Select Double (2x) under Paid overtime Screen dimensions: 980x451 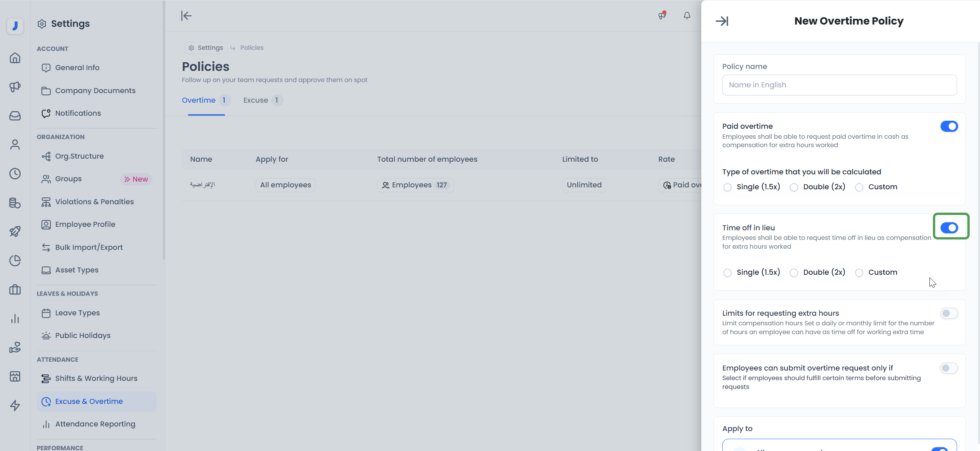(x=794, y=187)
